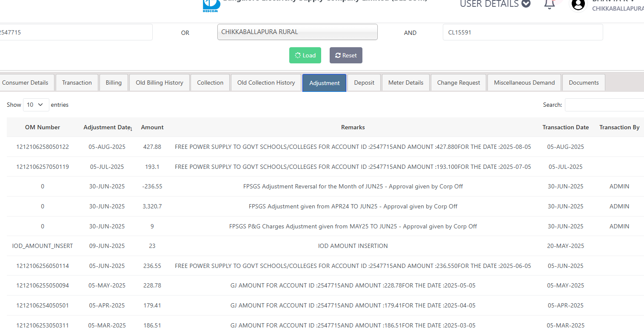
Task: Sort by OM Number column header
Action: pos(43,127)
